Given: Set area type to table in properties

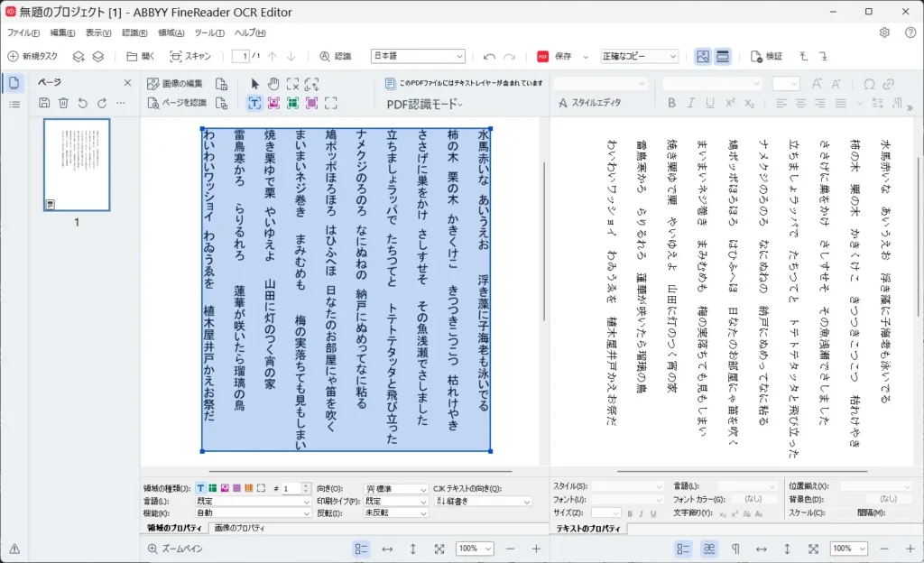Looking at the screenshot, I should pos(213,488).
